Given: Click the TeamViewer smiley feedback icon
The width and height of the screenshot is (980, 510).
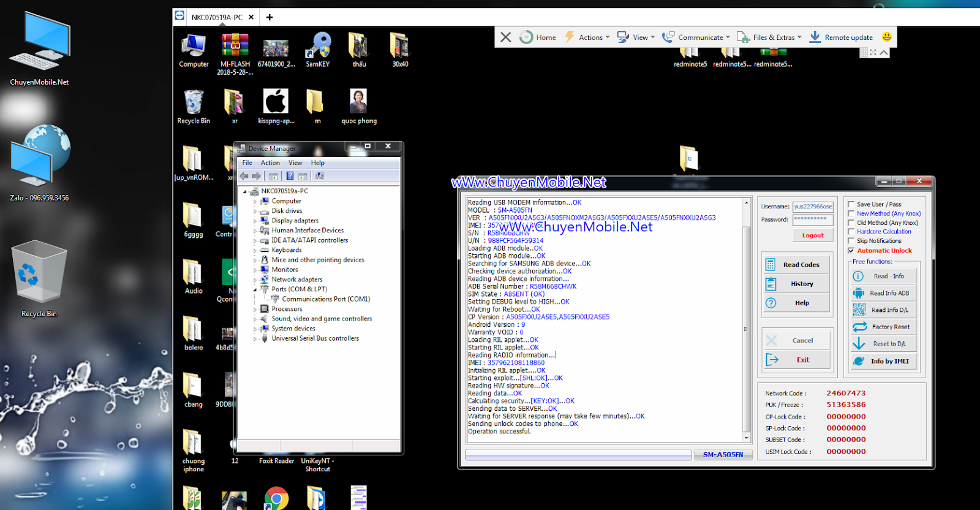Looking at the screenshot, I should pos(886,37).
